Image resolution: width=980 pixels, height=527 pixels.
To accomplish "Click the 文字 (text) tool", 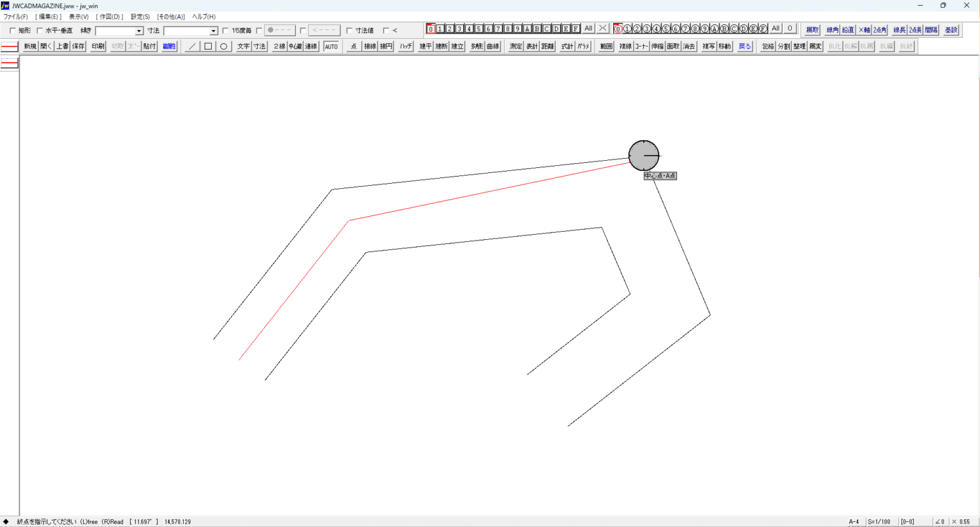I will tap(243, 47).
